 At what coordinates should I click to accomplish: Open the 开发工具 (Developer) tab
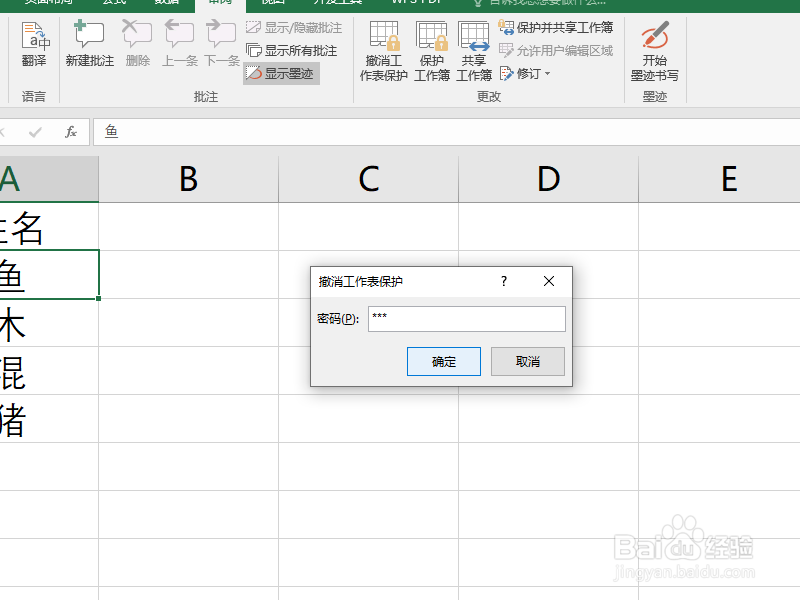(335, 5)
